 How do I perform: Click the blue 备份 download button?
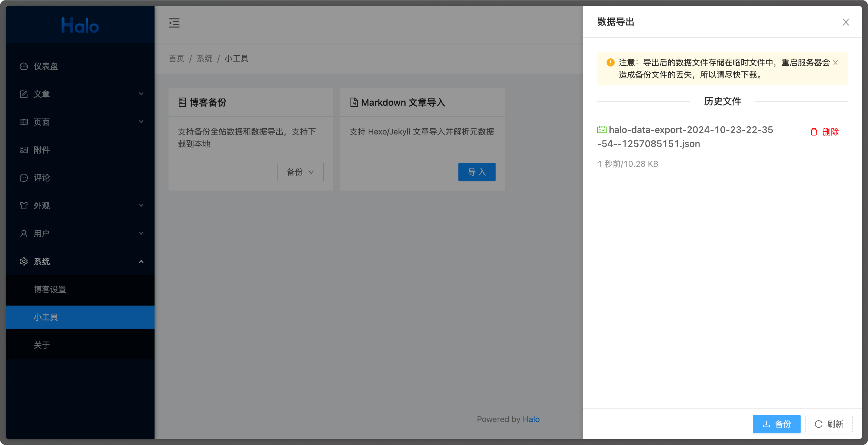pyautogui.click(x=776, y=424)
